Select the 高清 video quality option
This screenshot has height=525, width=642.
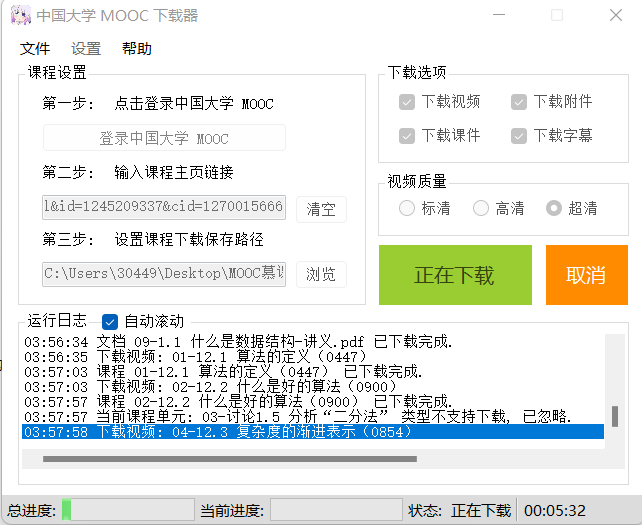(481, 208)
